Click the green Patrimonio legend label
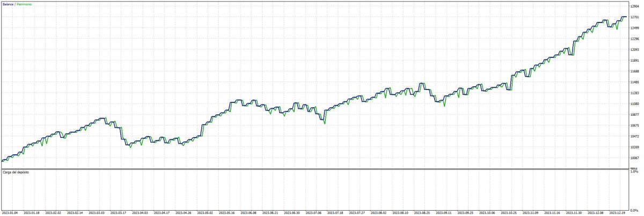The width and height of the screenshot is (644, 216). [24, 4]
